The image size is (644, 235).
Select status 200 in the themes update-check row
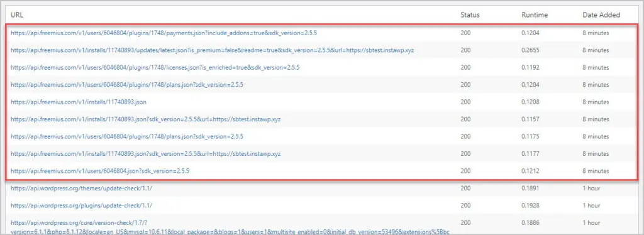[465, 189]
